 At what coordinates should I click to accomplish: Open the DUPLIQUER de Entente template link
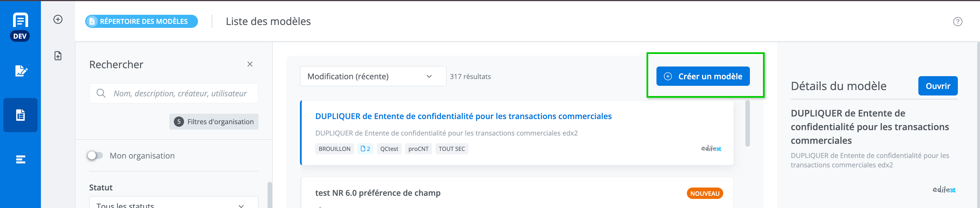click(463, 116)
